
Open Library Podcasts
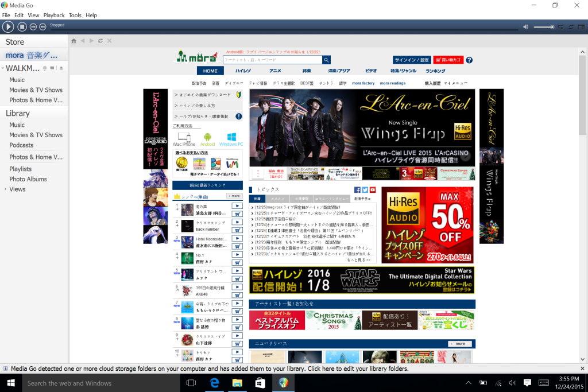(21, 145)
